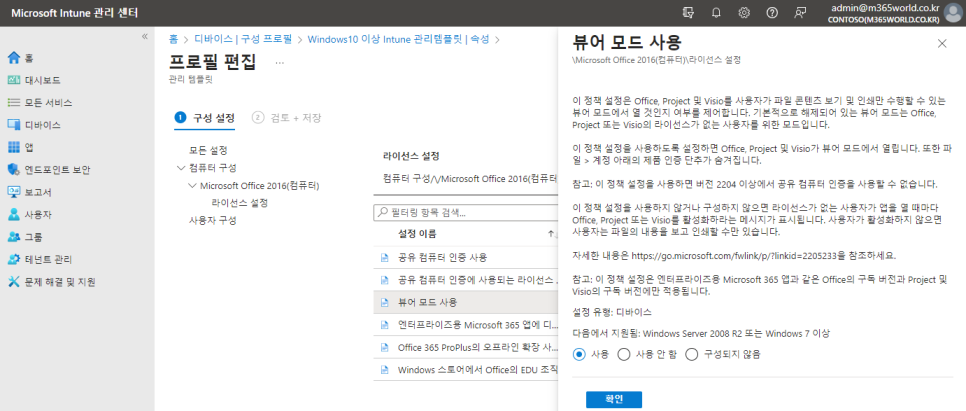This screenshot has width=966, height=411.
Task: Collapse the left navigation sidebar
Action: tap(145, 36)
